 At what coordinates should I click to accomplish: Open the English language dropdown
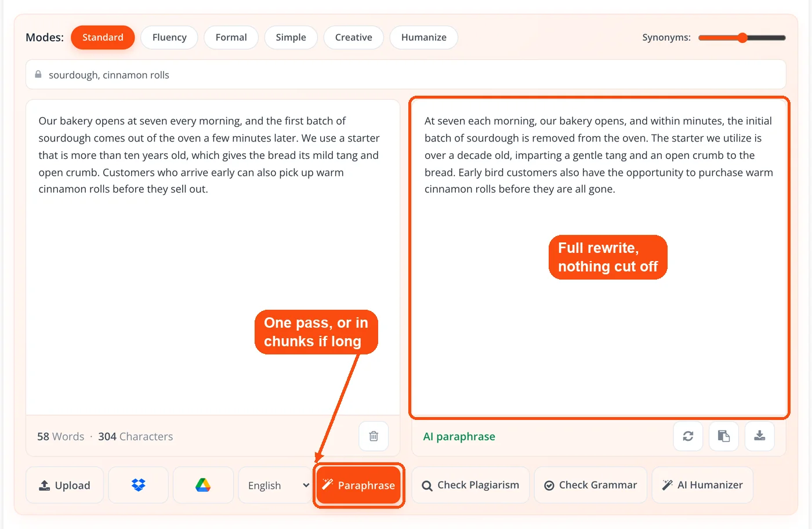coord(276,485)
